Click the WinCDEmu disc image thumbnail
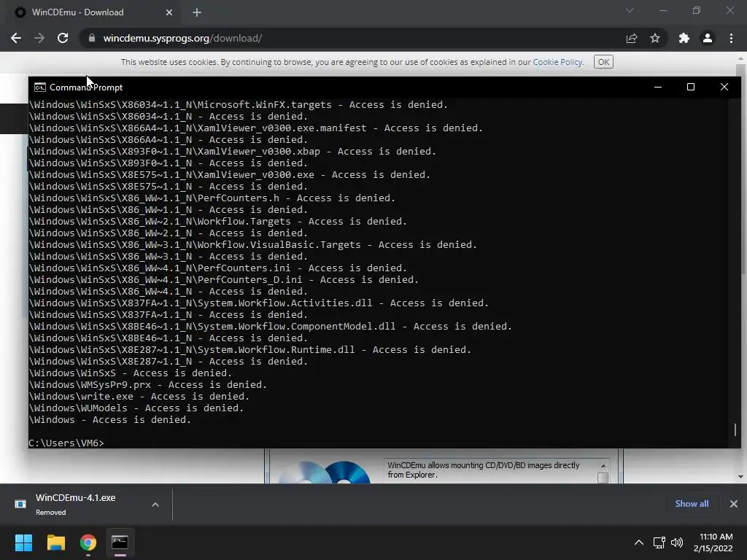The height and width of the screenshot is (560, 747). coord(325,472)
